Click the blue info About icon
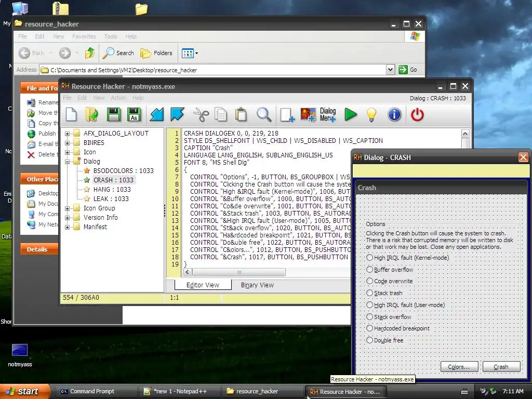 point(394,114)
